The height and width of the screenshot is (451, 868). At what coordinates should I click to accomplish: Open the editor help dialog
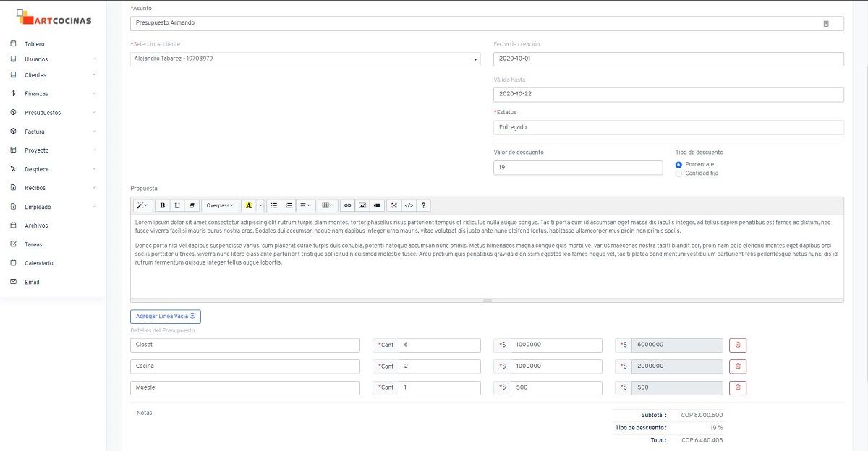424,205
